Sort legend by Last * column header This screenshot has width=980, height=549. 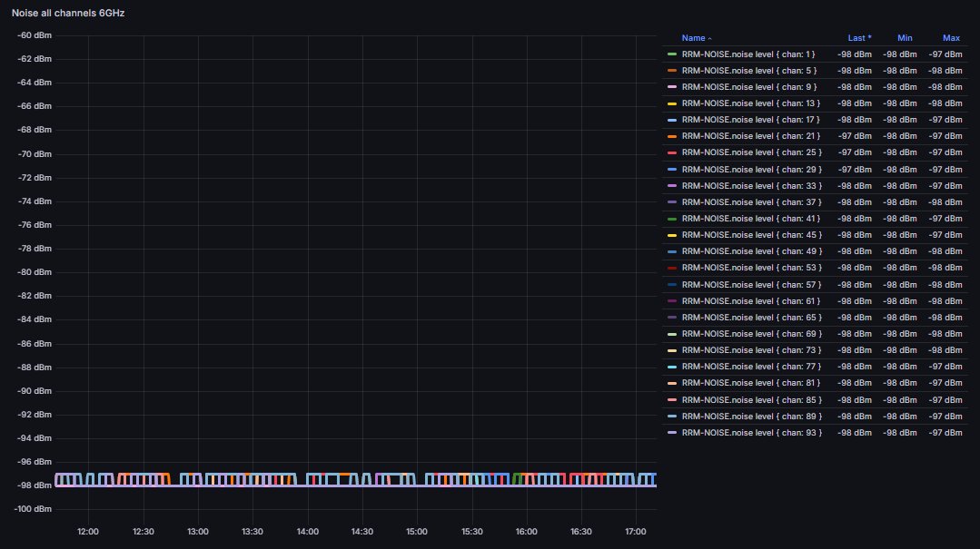pyautogui.click(x=859, y=38)
